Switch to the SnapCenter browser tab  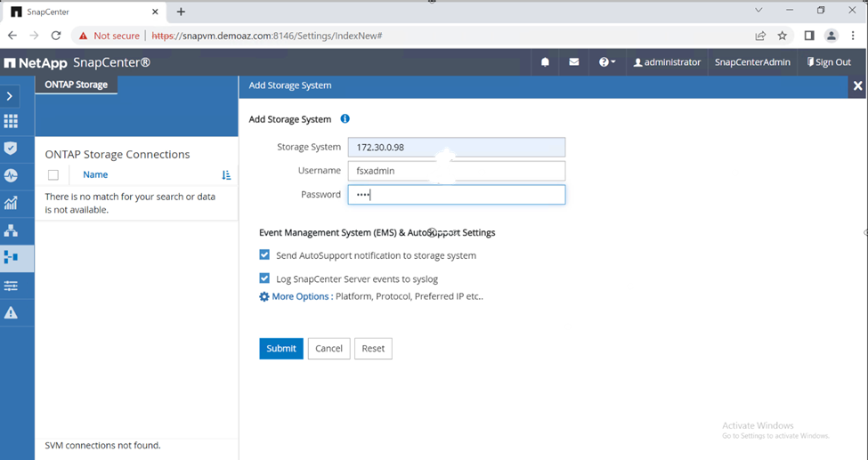coord(85,12)
